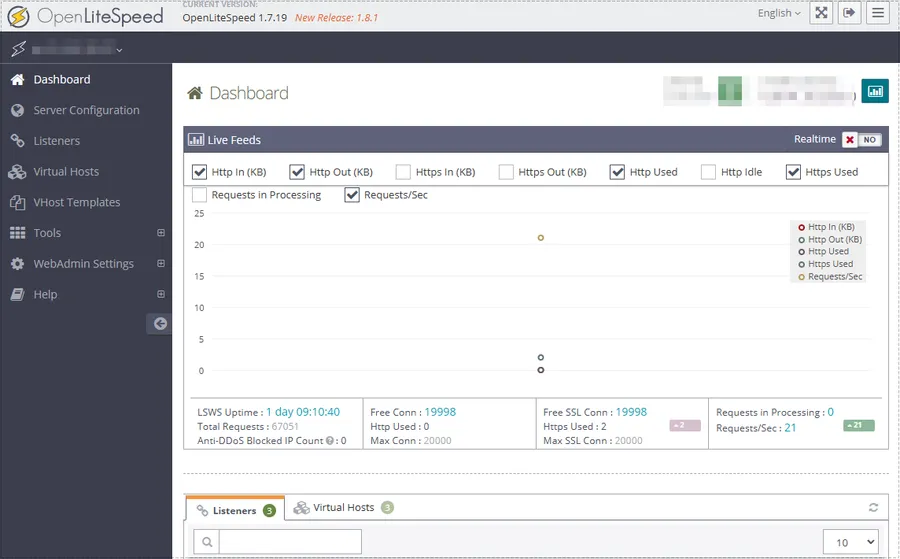Open the English language dropdown

coord(779,13)
